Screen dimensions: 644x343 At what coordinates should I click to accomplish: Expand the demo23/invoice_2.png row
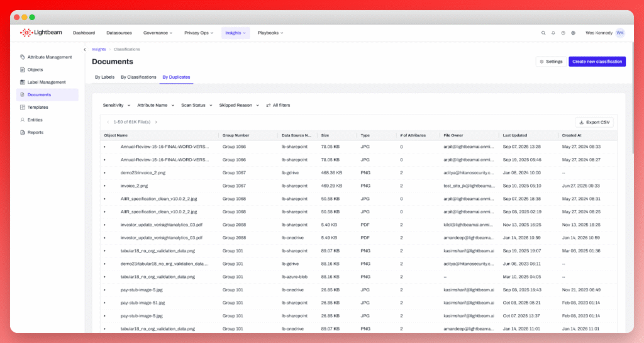(105, 172)
